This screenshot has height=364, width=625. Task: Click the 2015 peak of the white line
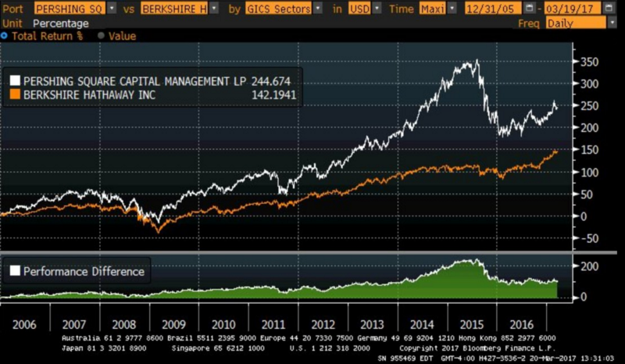(x=477, y=61)
